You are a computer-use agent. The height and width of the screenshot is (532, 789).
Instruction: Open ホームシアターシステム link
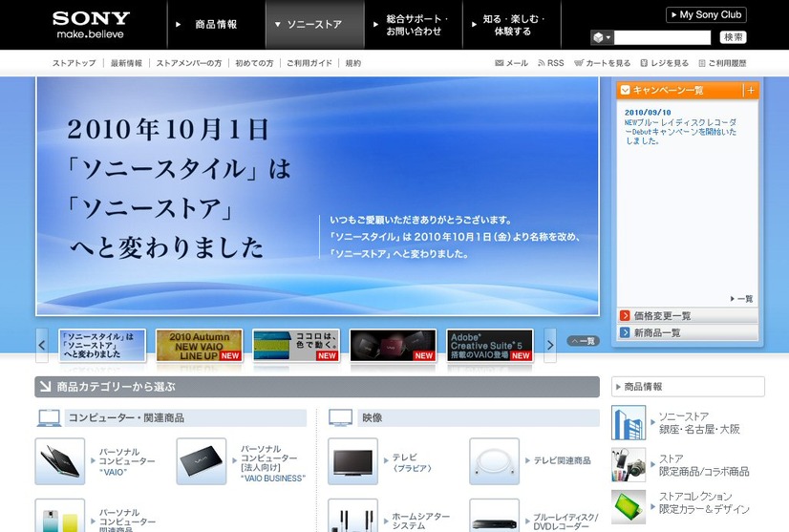click(420, 521)
